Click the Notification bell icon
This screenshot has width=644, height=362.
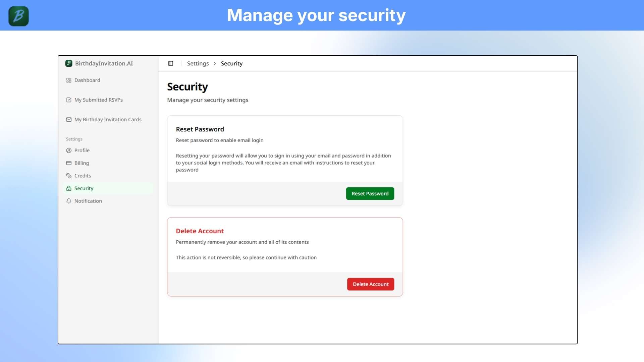point(69,201)
